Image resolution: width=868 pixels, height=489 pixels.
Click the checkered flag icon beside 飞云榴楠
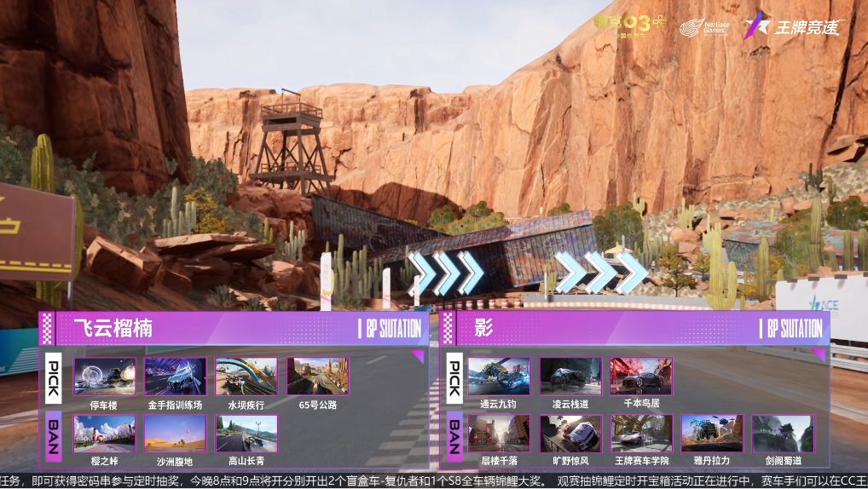[x=48, y=329]
